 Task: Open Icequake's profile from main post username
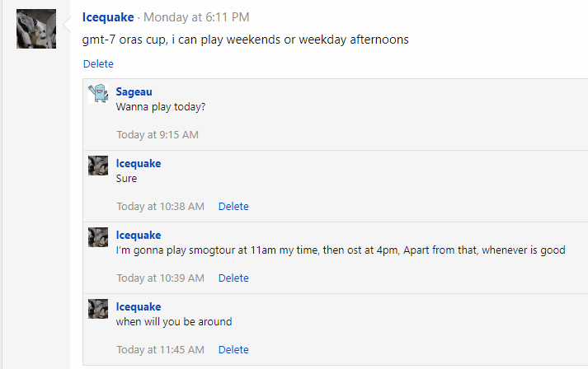point(108,17)
